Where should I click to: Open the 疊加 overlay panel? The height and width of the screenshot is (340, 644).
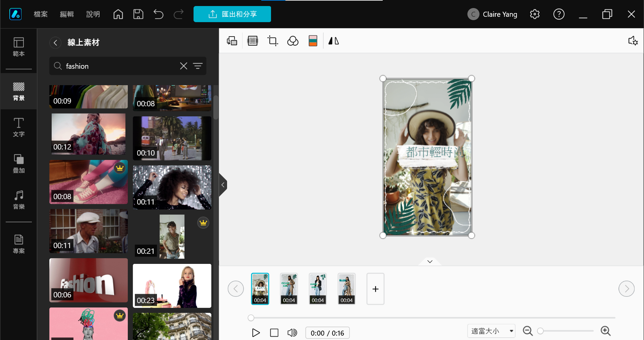click(x=19, y=164)
